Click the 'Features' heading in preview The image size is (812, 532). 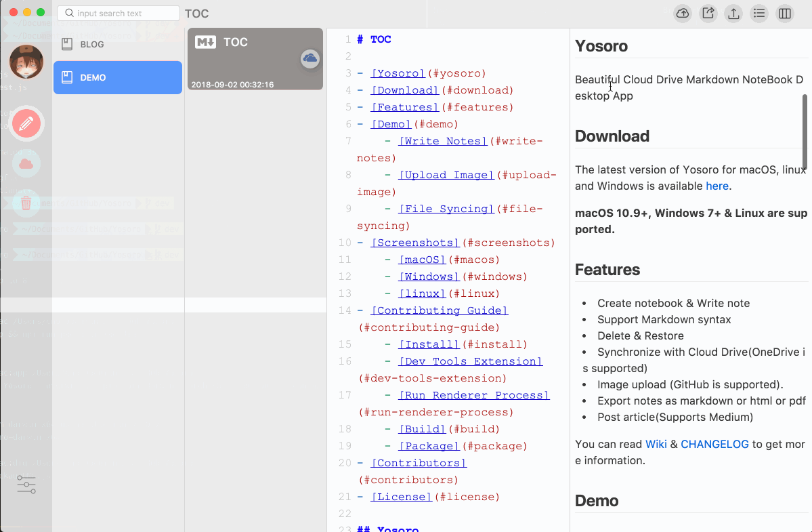(x=607, y=270)
